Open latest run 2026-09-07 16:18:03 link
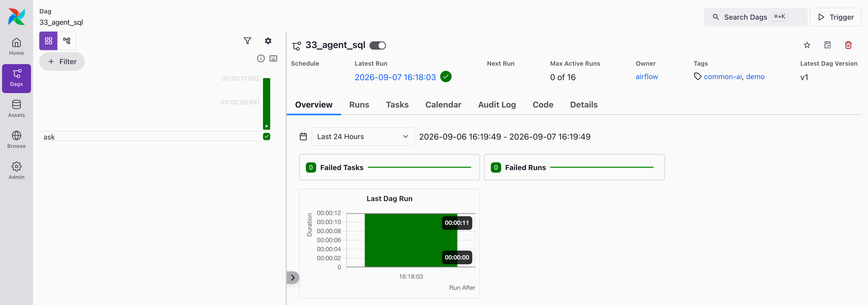 [395, 77]
